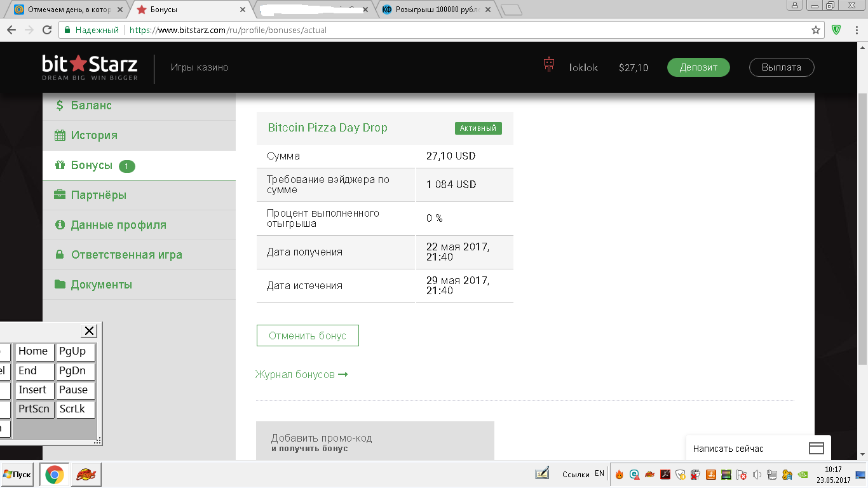868x488 pixels.
Task: Click green shield extension icon
Action: (x=836, y=30)
